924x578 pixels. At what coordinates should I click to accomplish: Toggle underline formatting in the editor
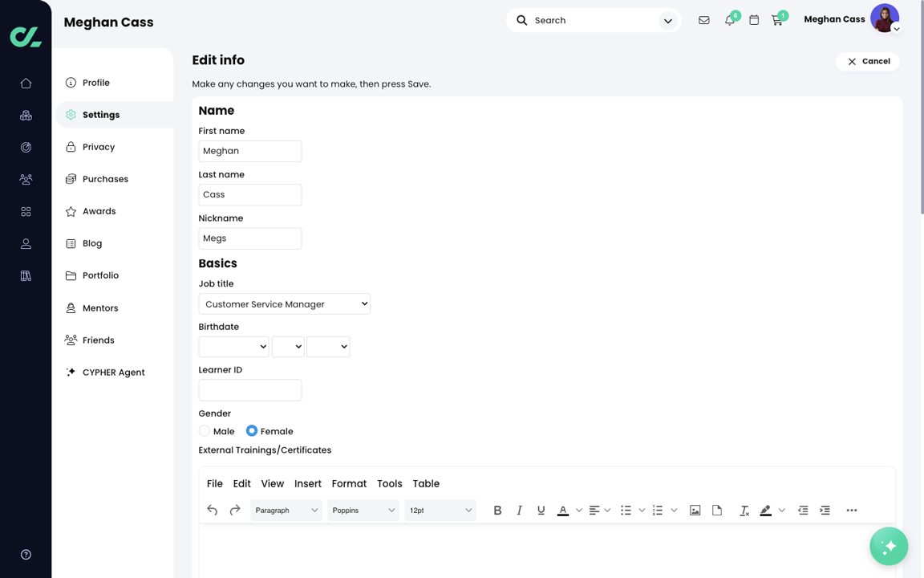point(541,510)
